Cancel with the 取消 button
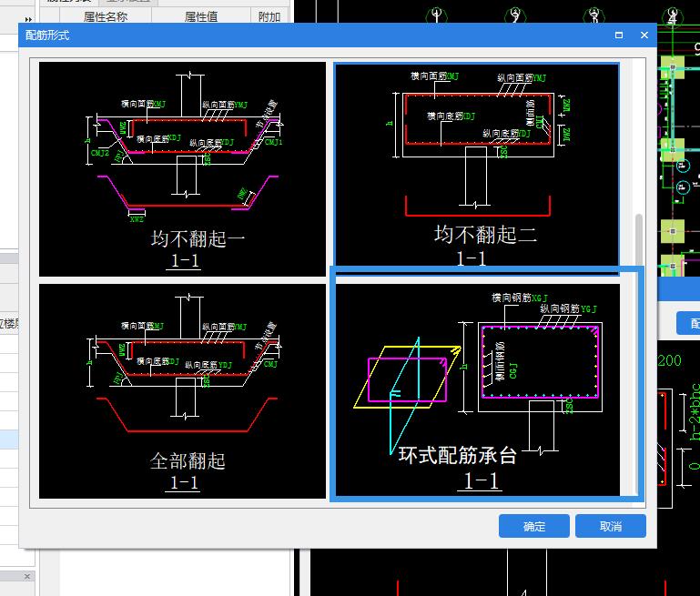Viewport: 700px width, 596px height. (610, 527)
